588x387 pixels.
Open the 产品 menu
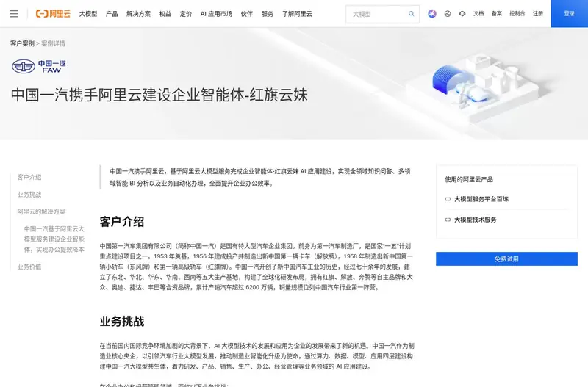click(112, 14)
